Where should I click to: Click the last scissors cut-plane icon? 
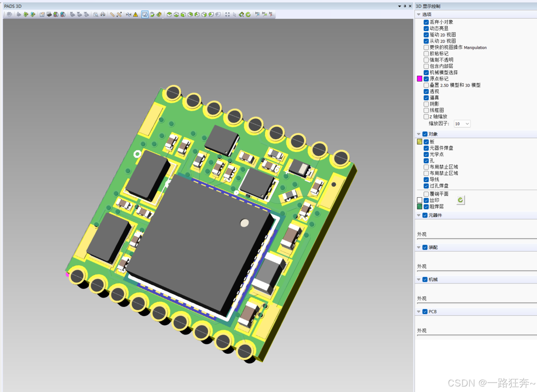pos(271,14)
